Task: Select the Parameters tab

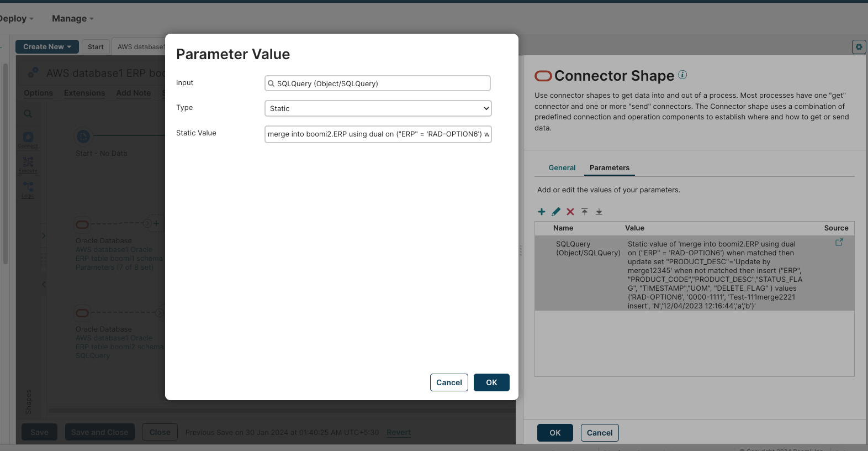Action: point(609,168)
